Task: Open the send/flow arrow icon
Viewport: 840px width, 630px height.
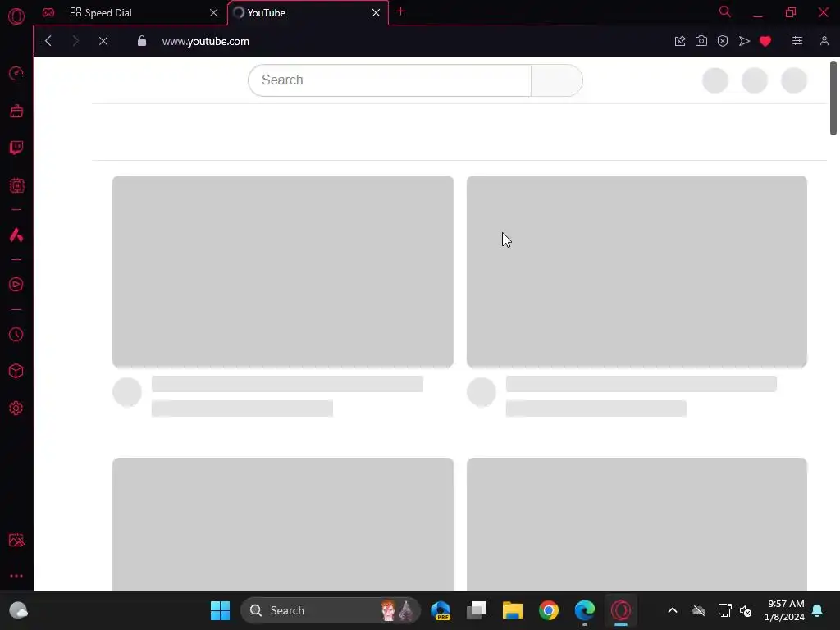Action: pyautogui.click(x=744, y=41)
